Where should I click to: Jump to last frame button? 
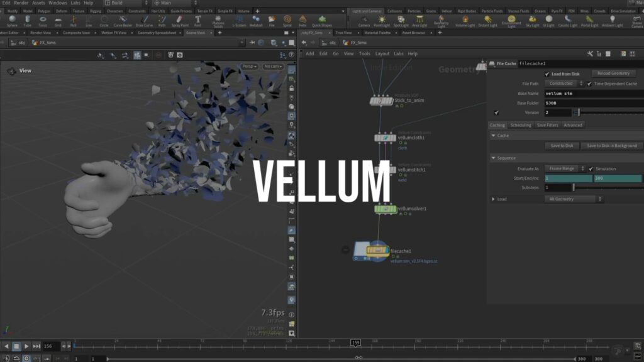pos(36,346)
